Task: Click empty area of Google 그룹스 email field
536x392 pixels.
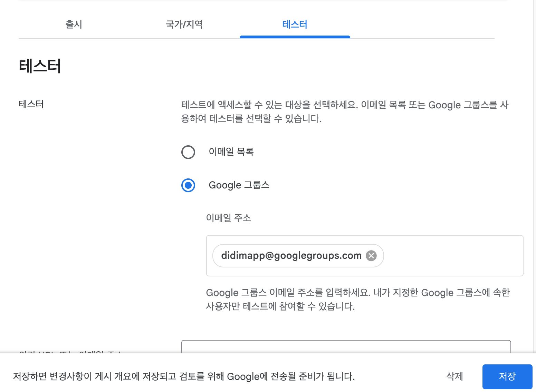Action: click(452, 256)
